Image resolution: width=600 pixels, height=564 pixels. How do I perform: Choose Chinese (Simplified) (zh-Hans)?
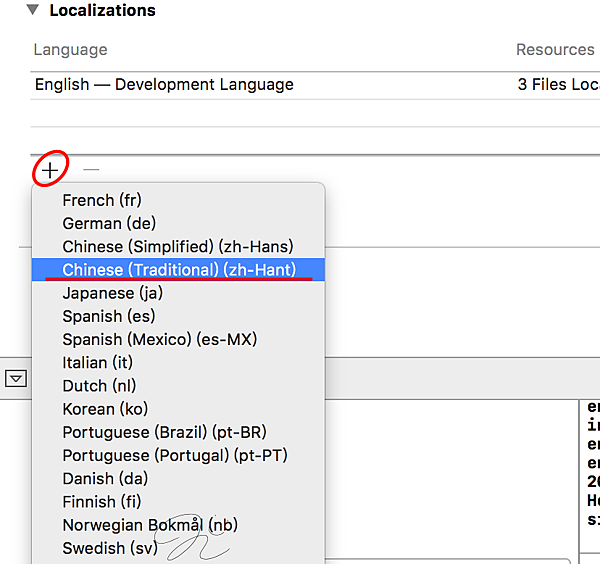(x=177, y=246)
